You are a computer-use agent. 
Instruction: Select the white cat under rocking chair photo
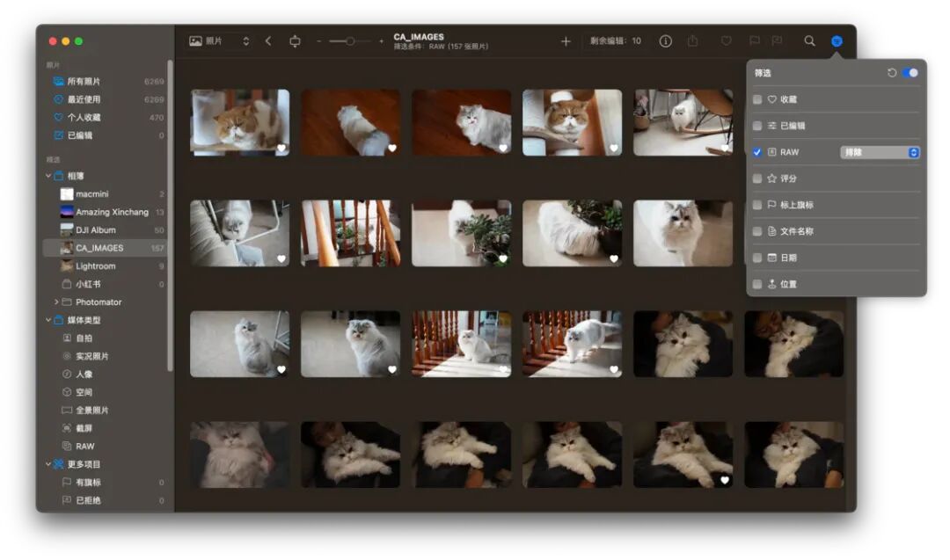683,122
